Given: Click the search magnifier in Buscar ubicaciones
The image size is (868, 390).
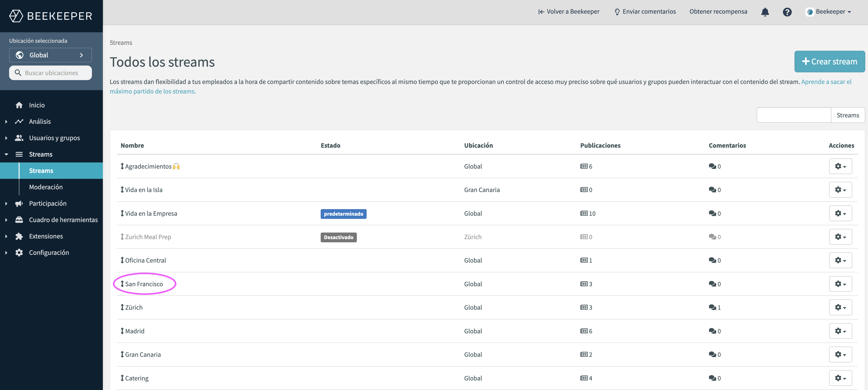Looking at the screenshot, I should click(18, 73).
